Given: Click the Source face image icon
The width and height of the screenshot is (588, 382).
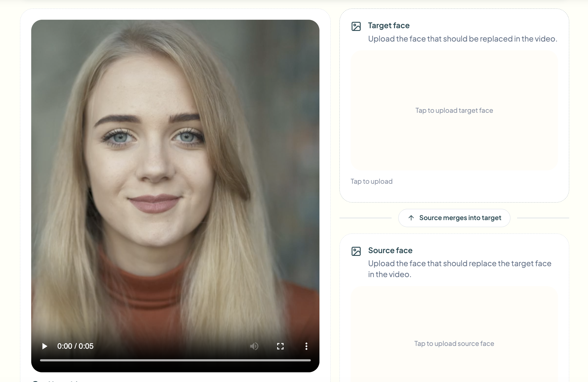Looking at the screenshot, I should 356,251.
